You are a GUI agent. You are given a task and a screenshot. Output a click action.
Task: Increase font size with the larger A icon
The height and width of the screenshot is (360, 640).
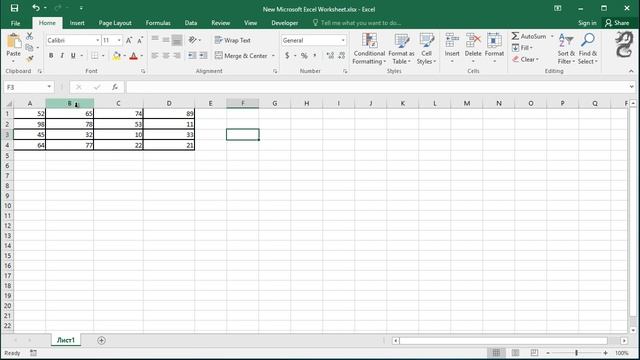click(x=129, y=40)
